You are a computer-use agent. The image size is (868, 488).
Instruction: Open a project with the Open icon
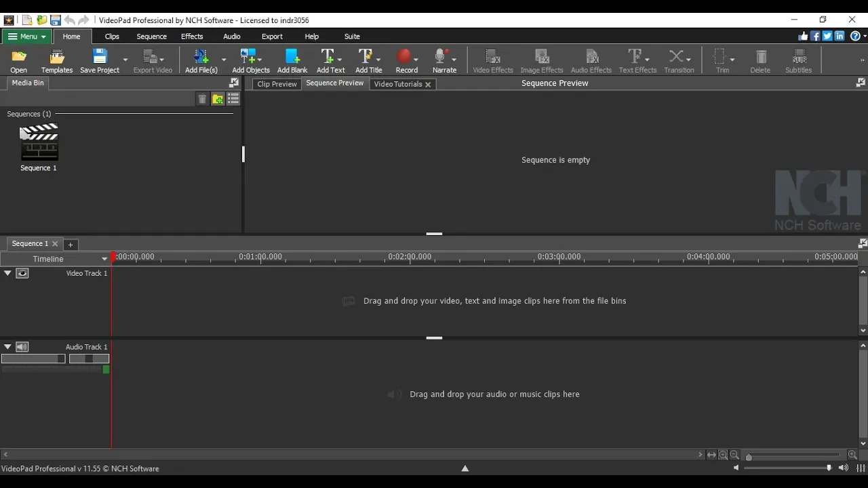(x=19, y=61)
